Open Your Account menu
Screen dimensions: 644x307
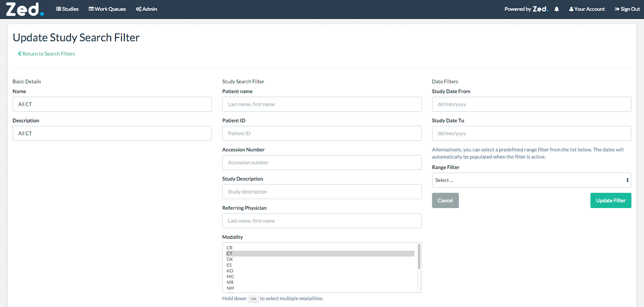point(587,9)
